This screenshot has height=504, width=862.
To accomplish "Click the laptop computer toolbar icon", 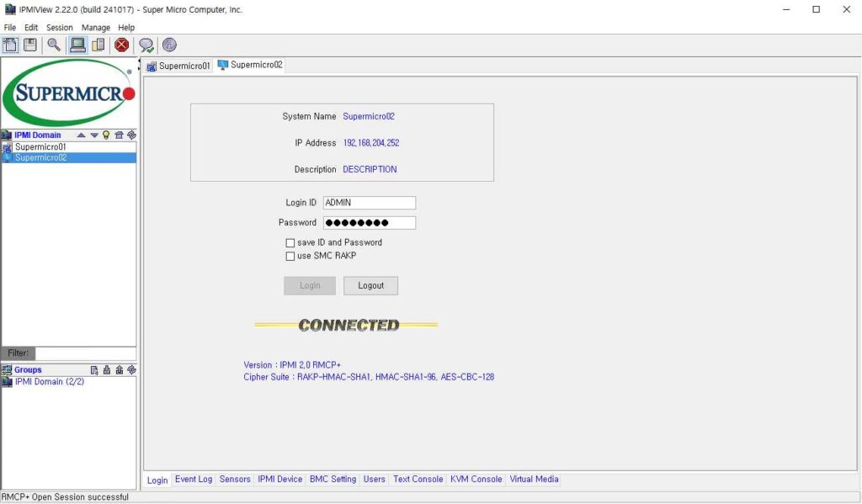I will click(x=77, y=45).
